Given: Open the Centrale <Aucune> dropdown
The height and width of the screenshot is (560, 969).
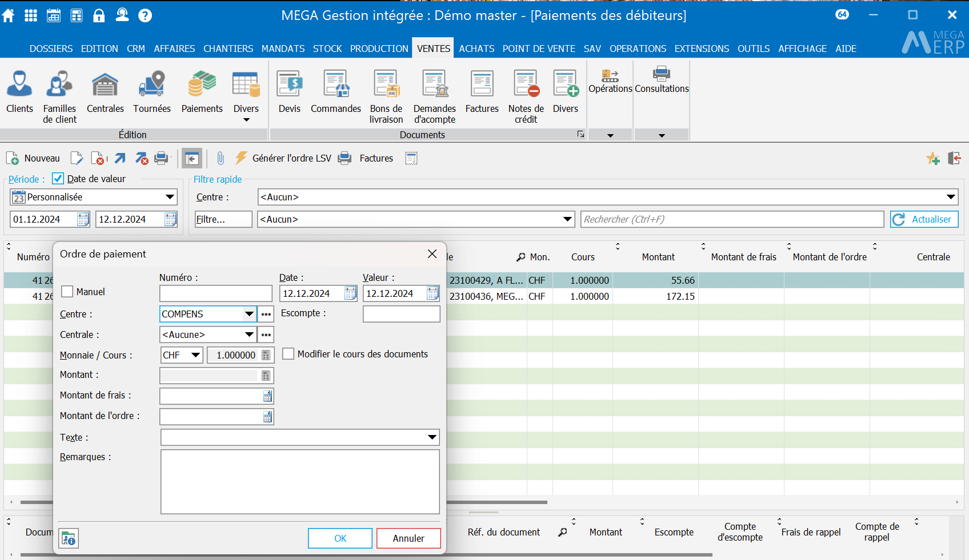Looking at the screenshot, I should 249,335.
